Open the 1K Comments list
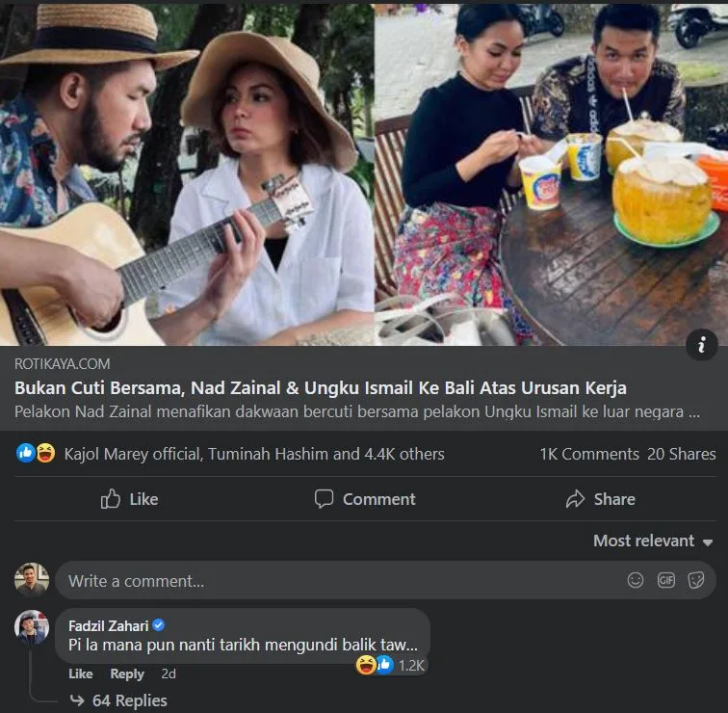 [x=588, y=454]
